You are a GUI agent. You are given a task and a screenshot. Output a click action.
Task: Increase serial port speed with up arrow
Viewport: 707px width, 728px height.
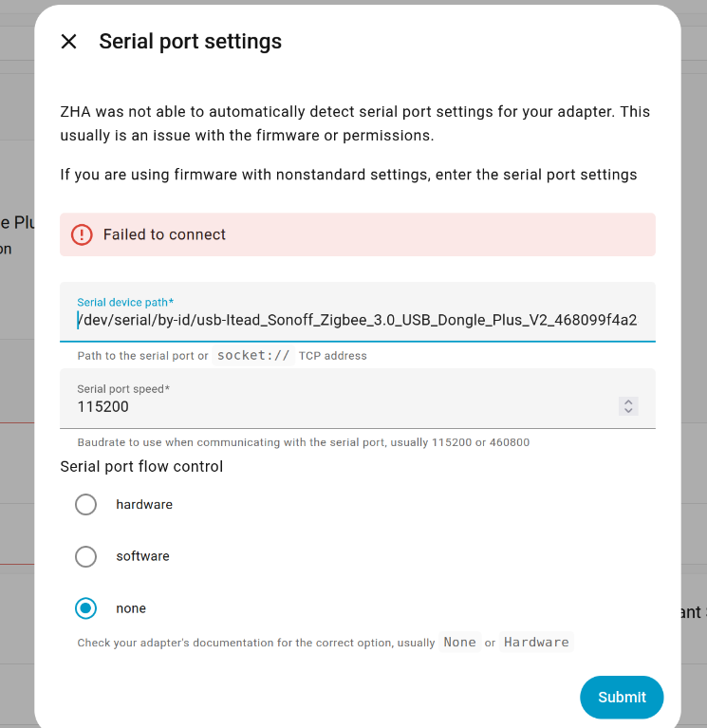click(627, 401)
